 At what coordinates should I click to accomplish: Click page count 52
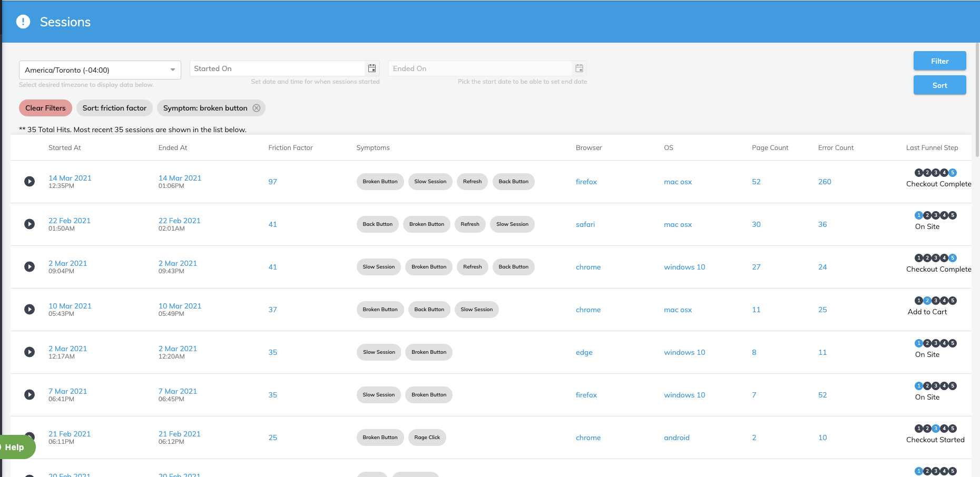pyautogui.click(x=756, y=182)
